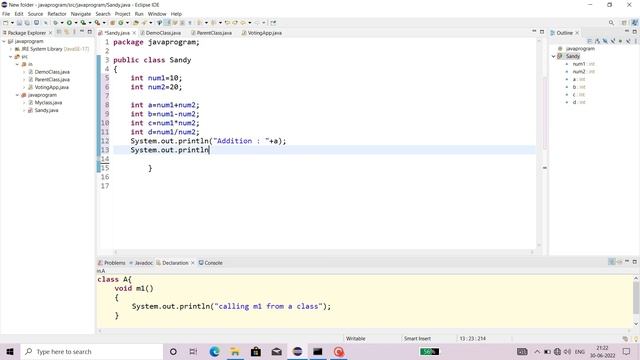Click the New file toolbar icon
The image size is (640, 360).
coord(5,23)
